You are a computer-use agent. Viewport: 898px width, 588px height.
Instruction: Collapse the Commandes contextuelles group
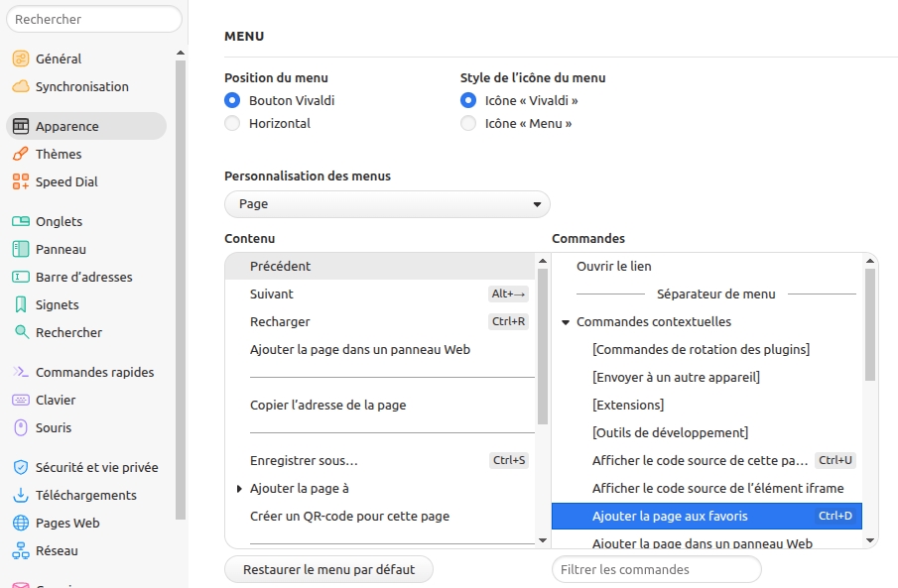pyautogui.click(x=566, y=322)
